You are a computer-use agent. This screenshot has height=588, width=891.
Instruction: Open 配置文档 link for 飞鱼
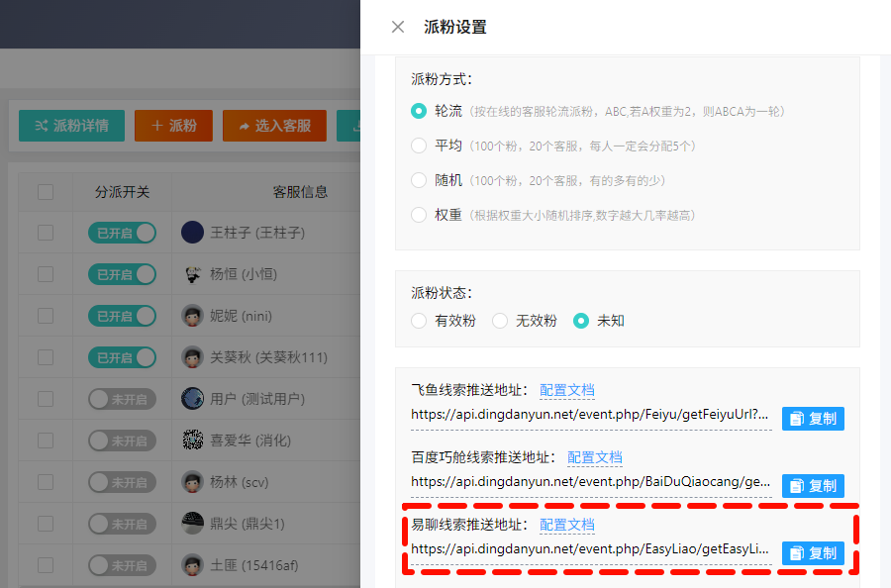click(567, 390)
